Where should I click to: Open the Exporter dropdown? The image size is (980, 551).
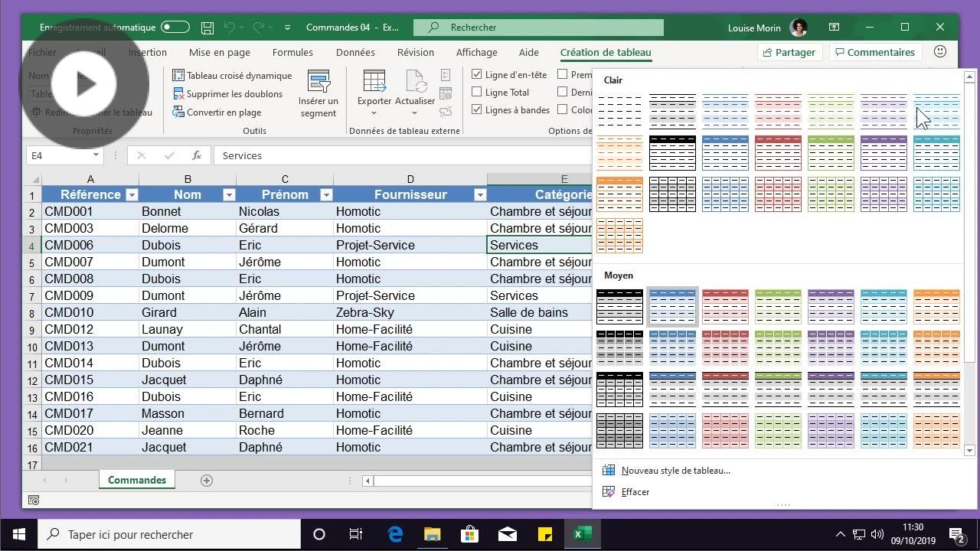374,101
